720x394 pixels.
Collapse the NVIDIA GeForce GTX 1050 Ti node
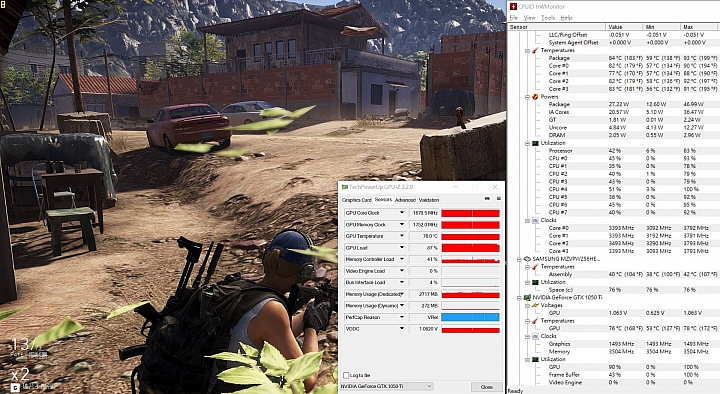click(520, 298)
